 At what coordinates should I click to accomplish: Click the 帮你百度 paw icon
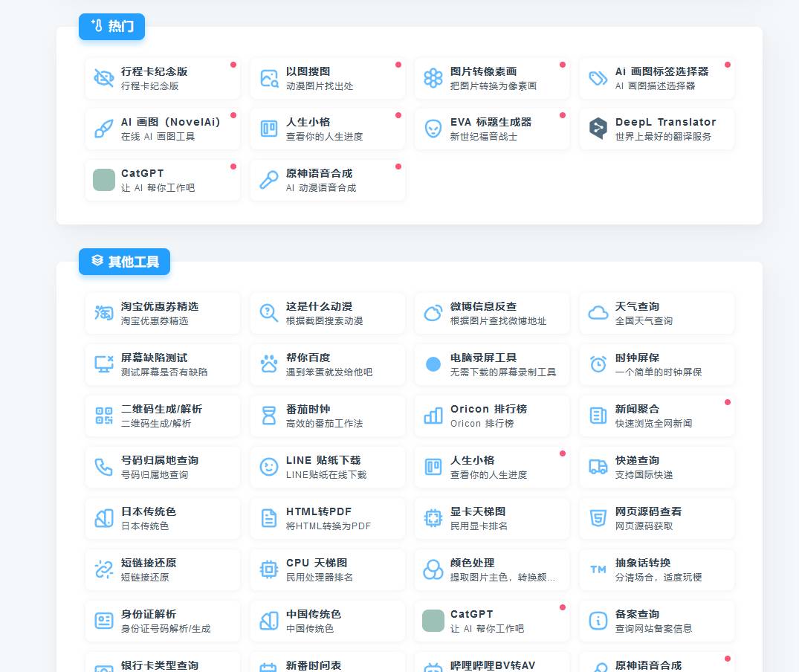[x=269, y=364]
